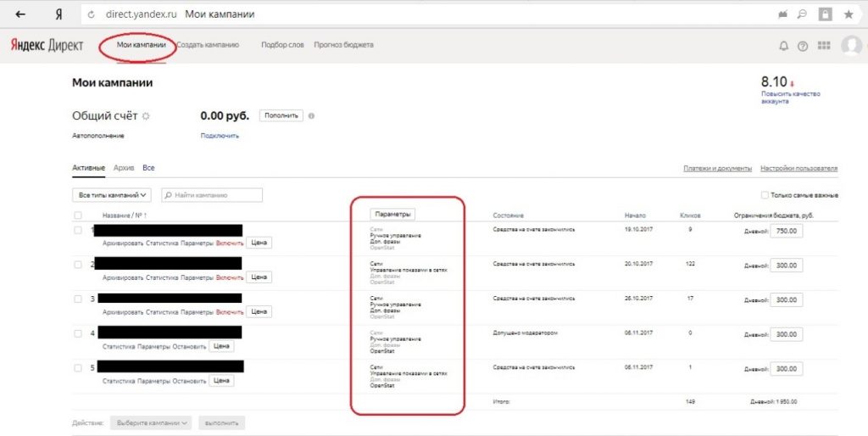The height and width of the screenshot is (436, 868).
Task: Tick the checkbox for campaign 1
Action: click(x=78, y=231)
